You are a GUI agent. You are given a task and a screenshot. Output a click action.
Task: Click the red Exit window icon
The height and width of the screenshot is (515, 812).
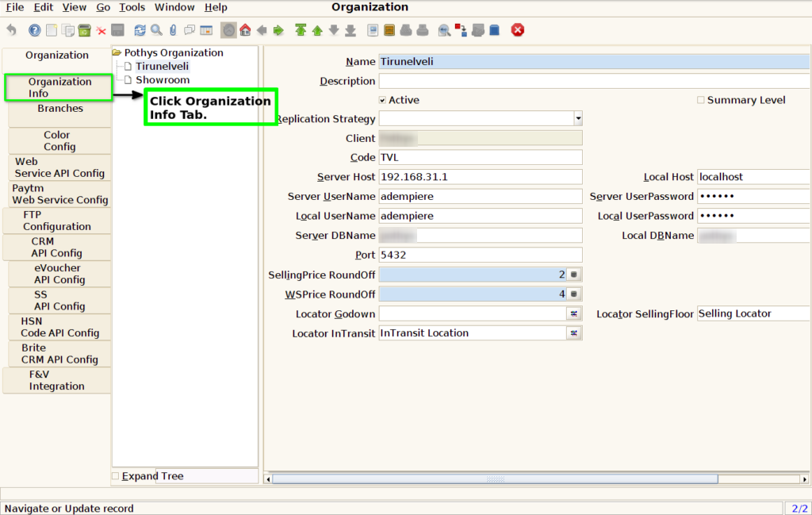pos(517,30)
